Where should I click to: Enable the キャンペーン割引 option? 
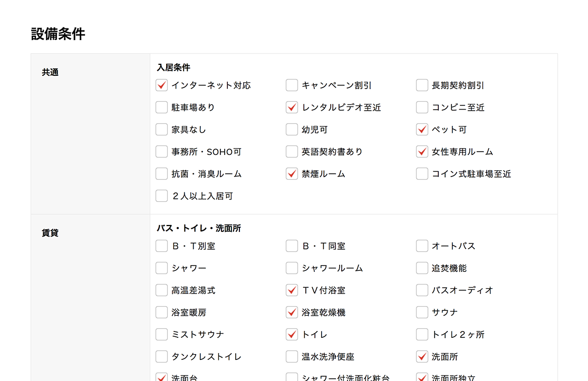292,85
